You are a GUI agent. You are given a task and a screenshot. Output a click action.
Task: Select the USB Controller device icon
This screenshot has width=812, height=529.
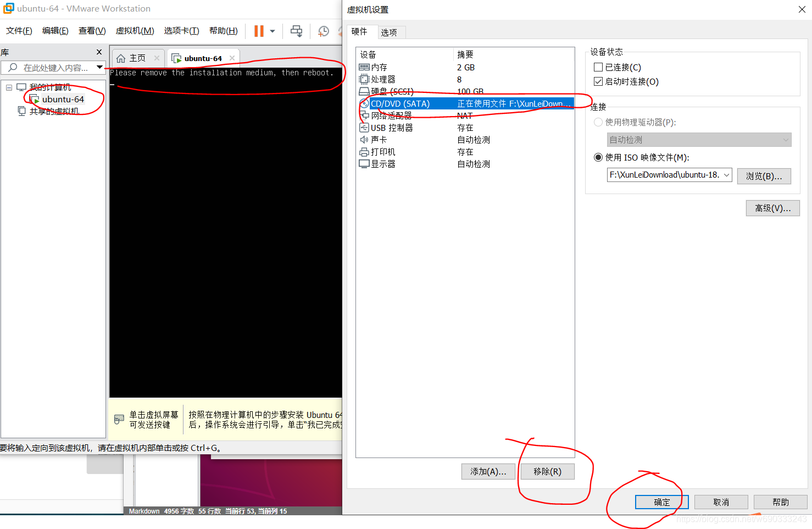pos(364,128)
